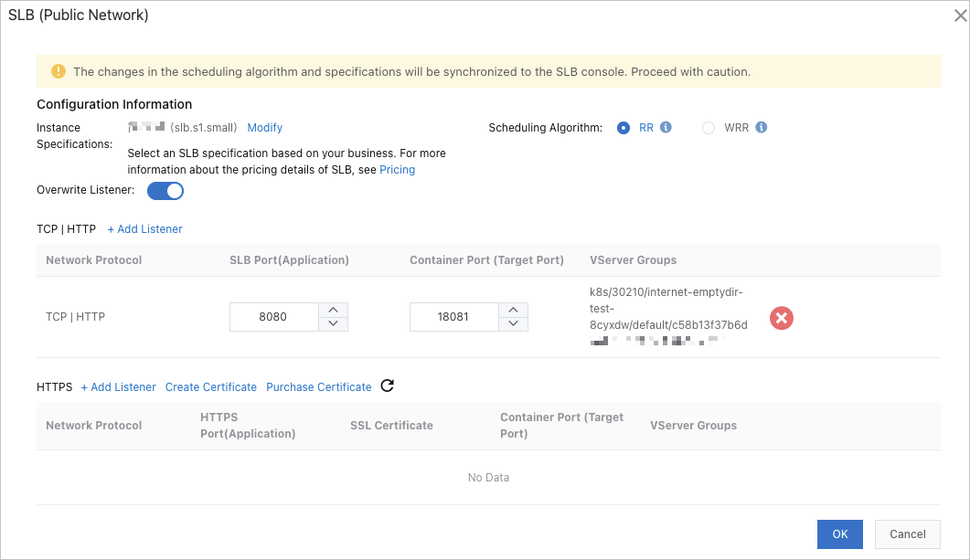Decrease the Container Port value
Screen dimensions: 970x560
(x=513, y=323)
